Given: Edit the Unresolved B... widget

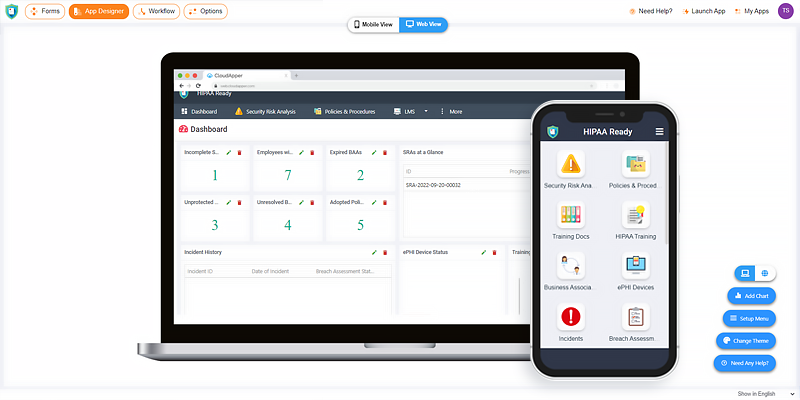Looking at the screenshot, I should [x=302, y=203].
